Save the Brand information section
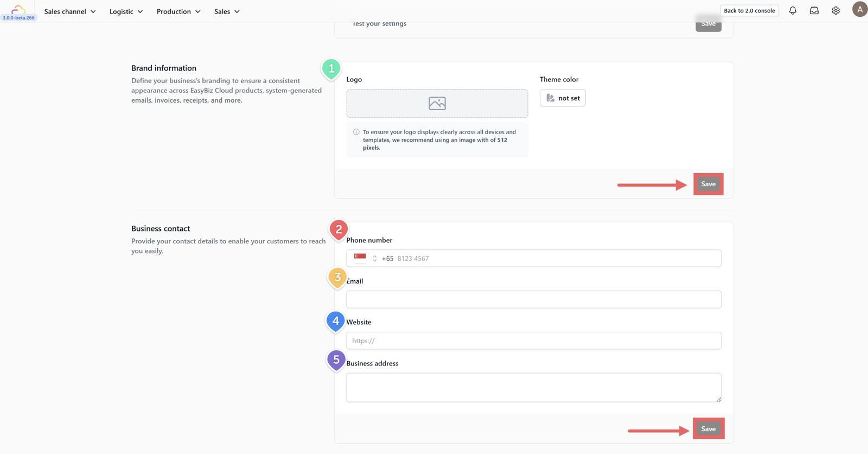868x454 pixels. [x=709, y=184]
